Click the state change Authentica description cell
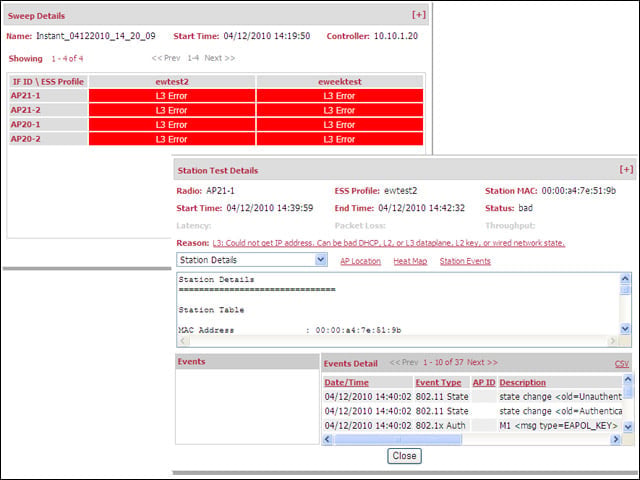The height and width of the screenshot is (480, 640). coord(560,411)
